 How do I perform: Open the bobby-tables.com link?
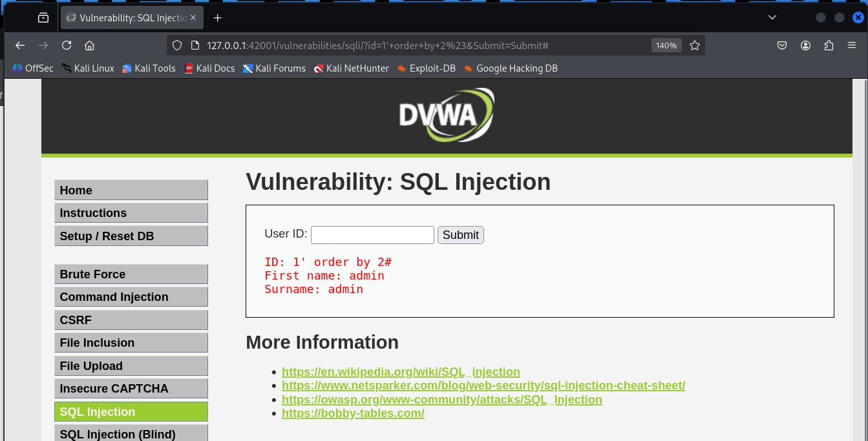353,413
